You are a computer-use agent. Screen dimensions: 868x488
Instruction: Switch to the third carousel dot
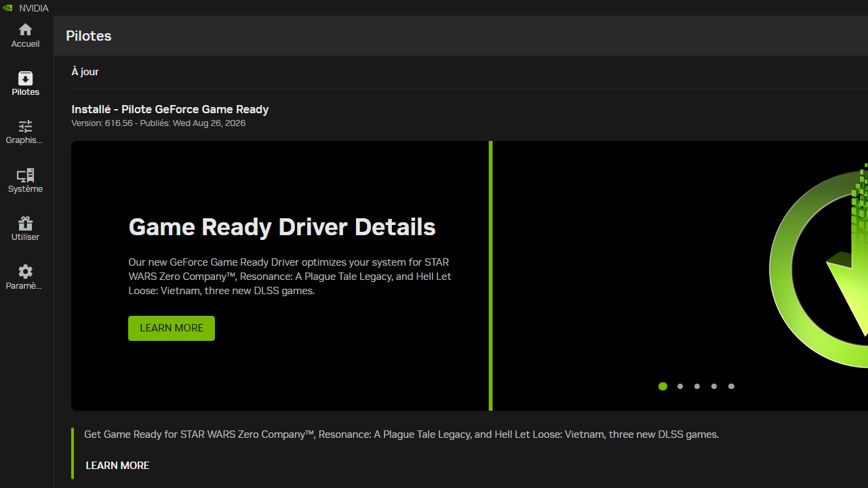click(x=697, y=386)
